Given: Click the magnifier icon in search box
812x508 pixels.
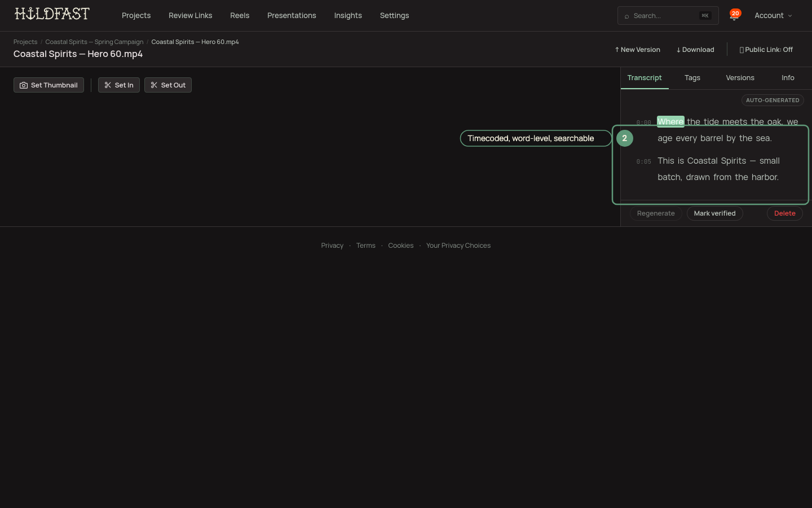Looking at the screenshot, I should (x=626, y=16).
